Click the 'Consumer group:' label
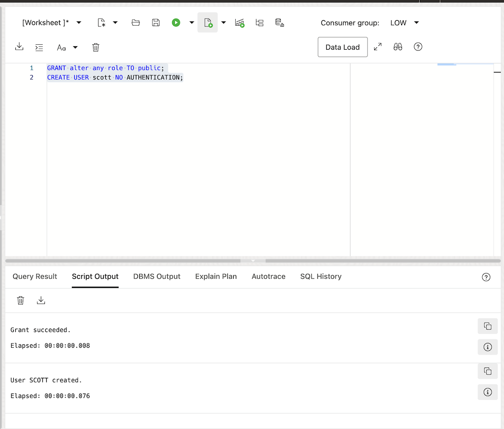The image size is (504, 429). [x=350, y=23]
